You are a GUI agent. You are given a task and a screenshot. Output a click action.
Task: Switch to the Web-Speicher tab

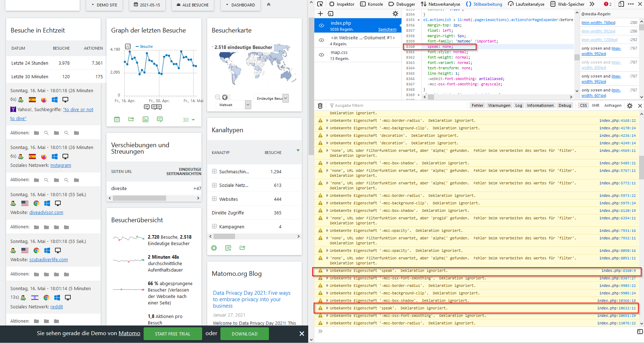(567, 4)
